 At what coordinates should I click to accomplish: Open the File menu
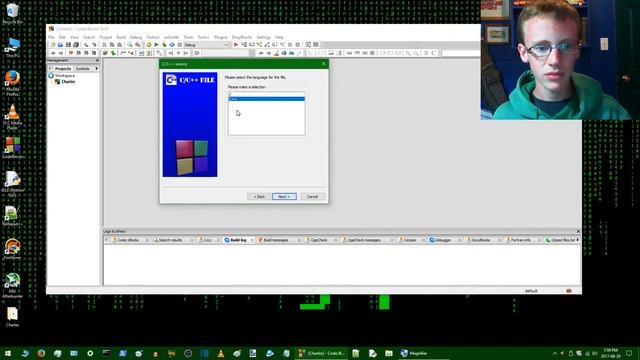click(x=51, y=37)
